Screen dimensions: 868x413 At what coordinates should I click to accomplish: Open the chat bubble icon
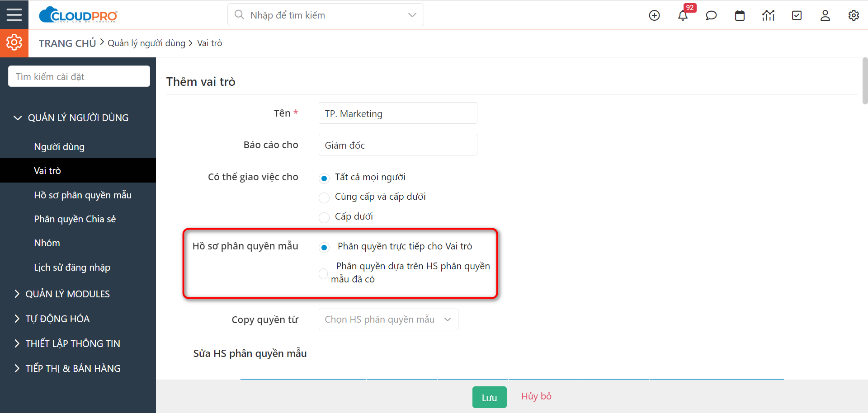pos(711,15)
